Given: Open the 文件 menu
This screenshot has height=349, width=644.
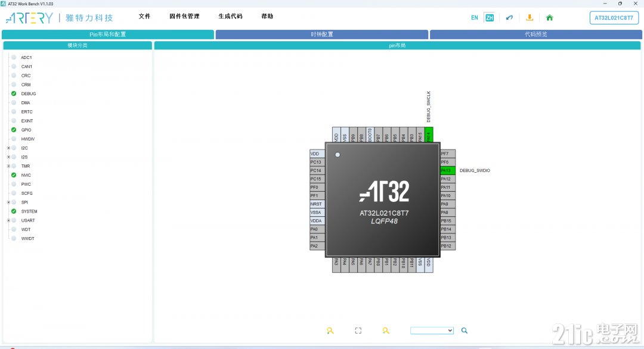Looking at the screenshot, I should [x=144, y=17].
